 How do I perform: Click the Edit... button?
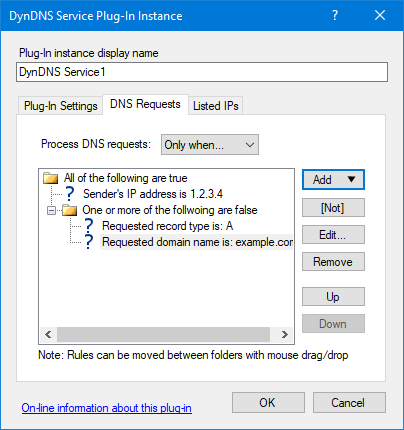coord(333,235)
